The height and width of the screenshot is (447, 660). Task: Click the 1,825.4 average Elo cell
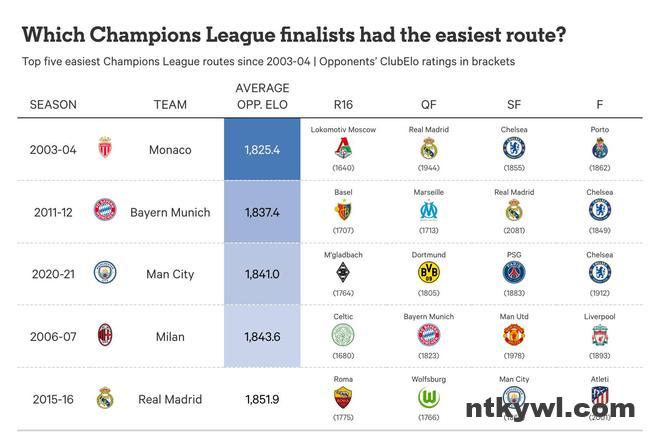[x=262, y=149]
